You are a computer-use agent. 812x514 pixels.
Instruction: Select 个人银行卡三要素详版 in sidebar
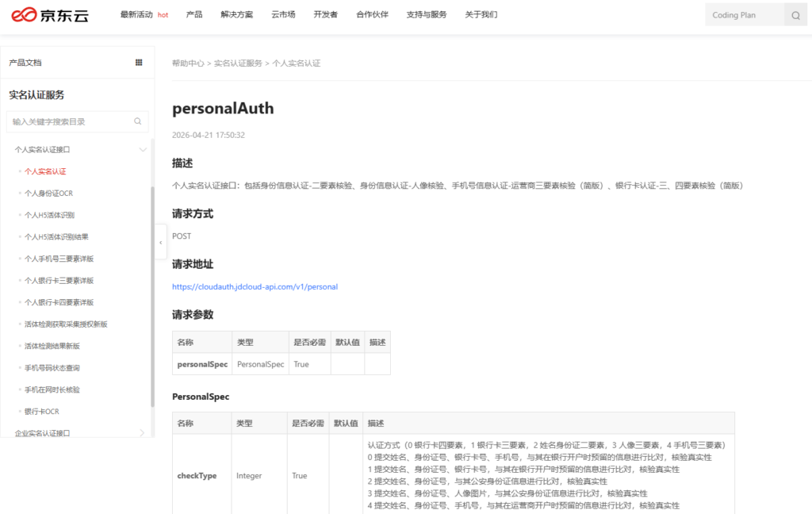point(59,280)
